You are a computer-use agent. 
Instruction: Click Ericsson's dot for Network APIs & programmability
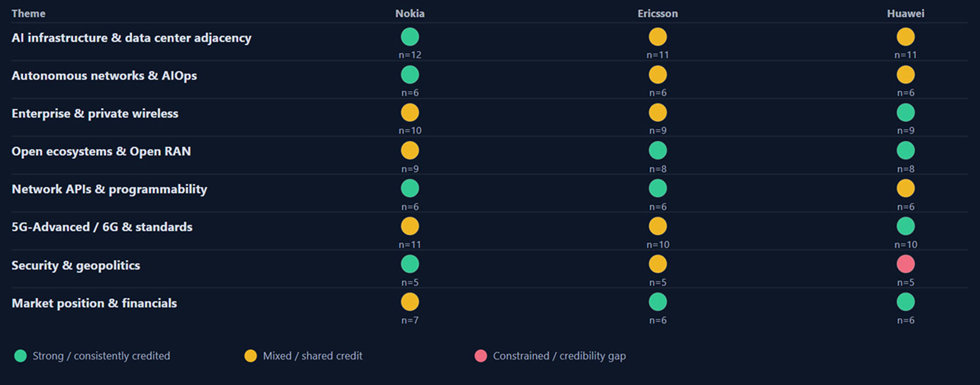tap(658, 188)
